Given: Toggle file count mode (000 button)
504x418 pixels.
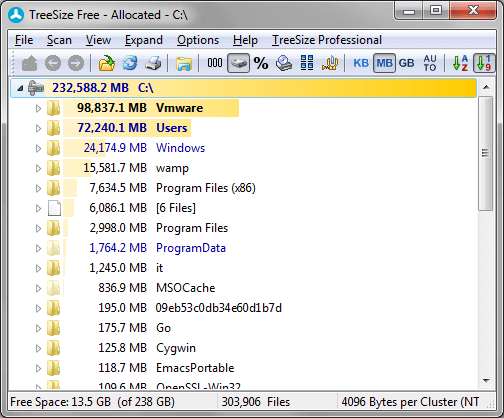Looking at the screenshot, I should tap(215, 63).
